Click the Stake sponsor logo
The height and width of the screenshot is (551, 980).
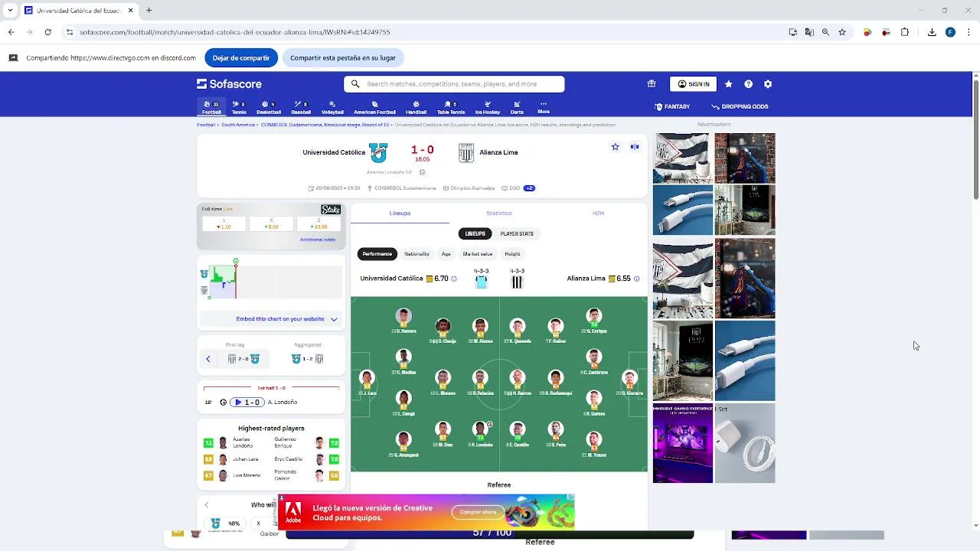pos(331,210)
